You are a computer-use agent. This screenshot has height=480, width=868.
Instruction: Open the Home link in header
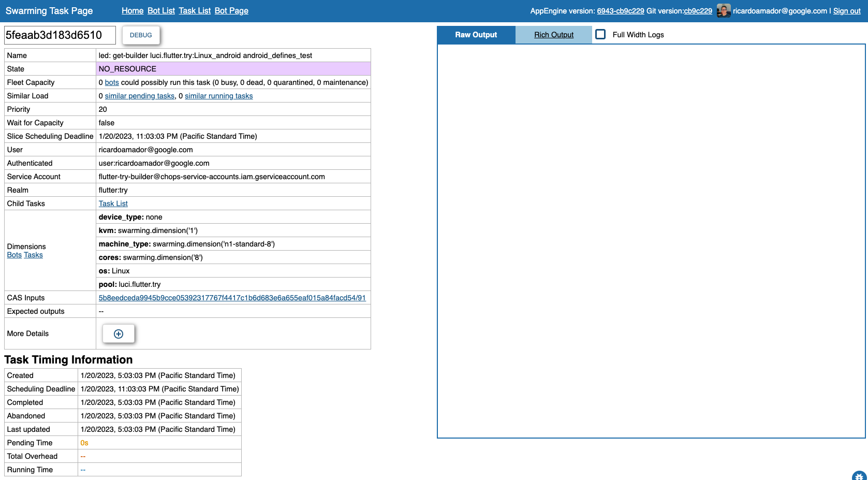(x=133, y=11)
